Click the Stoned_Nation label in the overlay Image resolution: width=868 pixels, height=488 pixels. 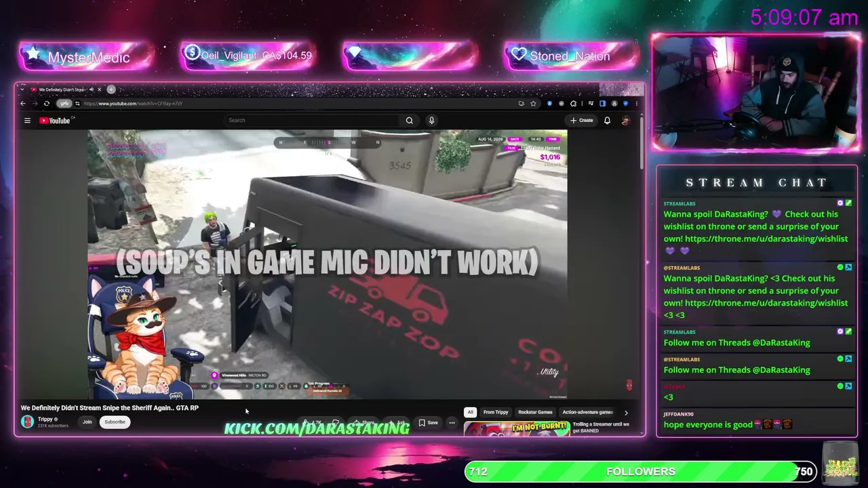tap(570, 56)
